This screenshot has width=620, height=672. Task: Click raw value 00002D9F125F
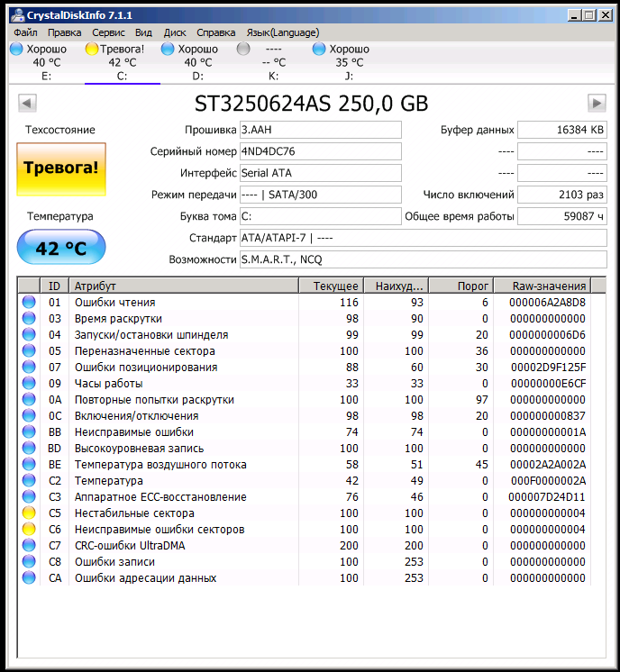click(548, 367)
